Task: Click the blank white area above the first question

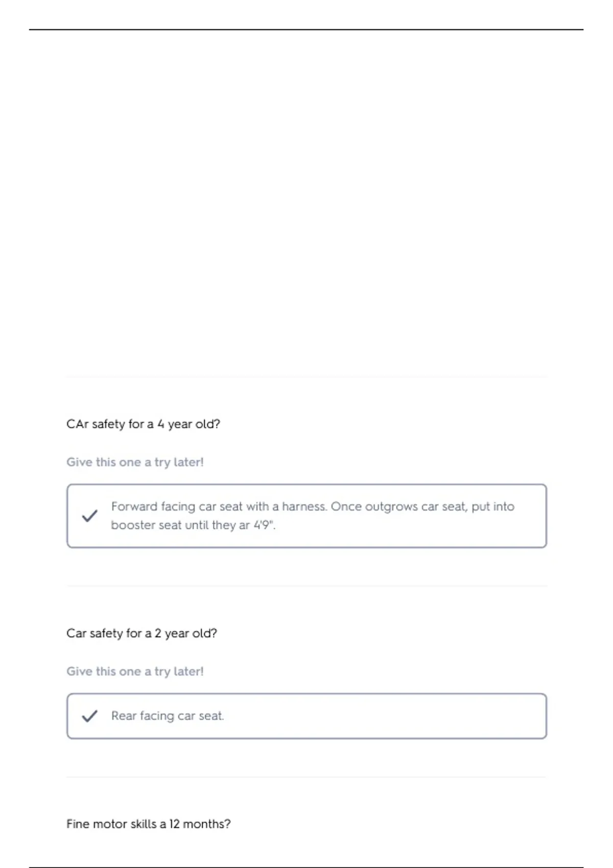Action: [x=306, y=204]
